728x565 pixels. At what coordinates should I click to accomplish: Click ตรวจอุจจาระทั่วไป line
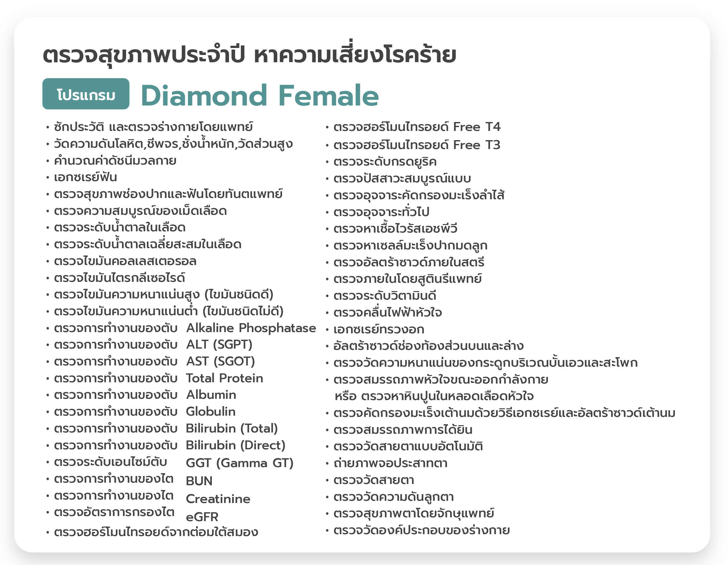381,212
